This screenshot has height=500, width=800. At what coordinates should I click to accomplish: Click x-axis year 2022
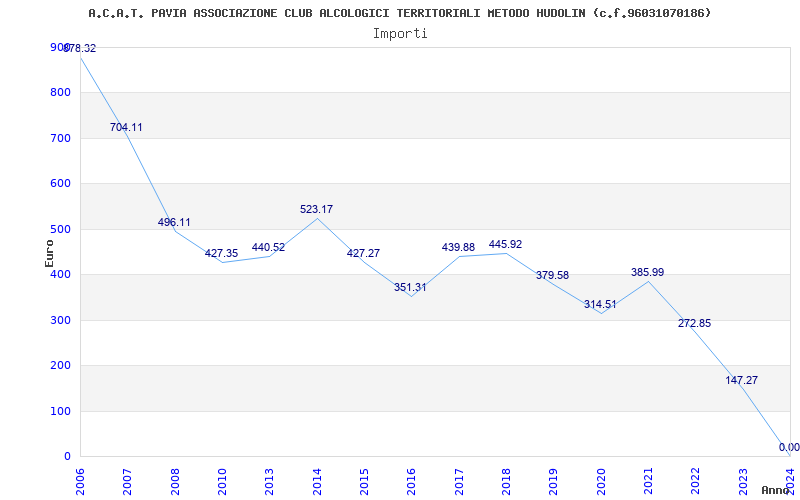pos(696,482)
